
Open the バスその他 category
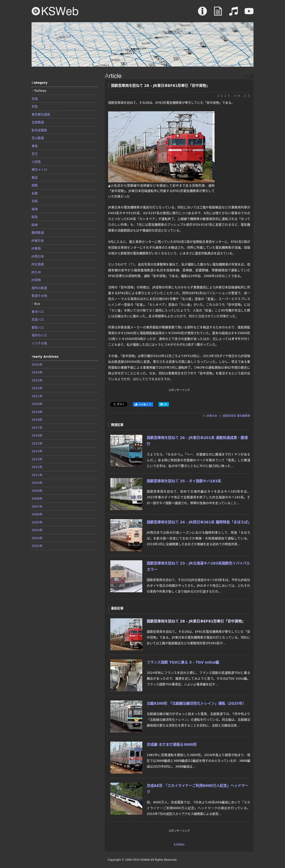coord(39,343)
